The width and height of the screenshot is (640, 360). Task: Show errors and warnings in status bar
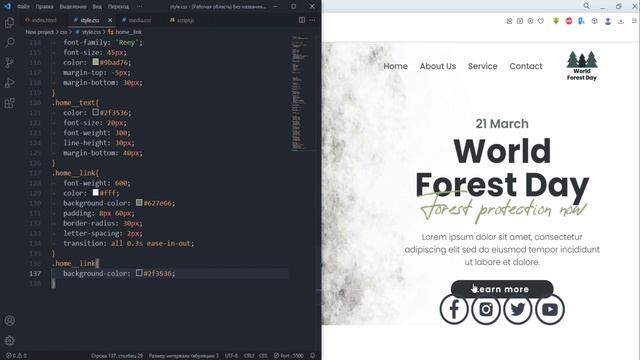point(16,356)
